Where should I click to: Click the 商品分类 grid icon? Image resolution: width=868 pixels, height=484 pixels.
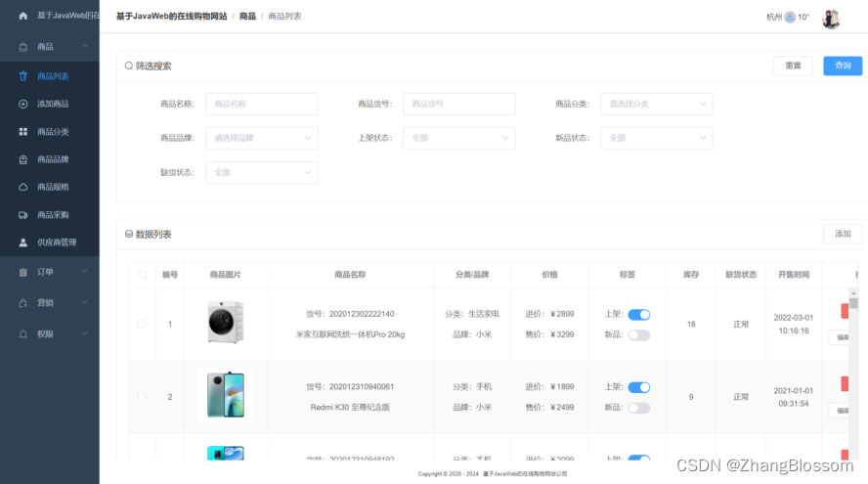(22, 132)
